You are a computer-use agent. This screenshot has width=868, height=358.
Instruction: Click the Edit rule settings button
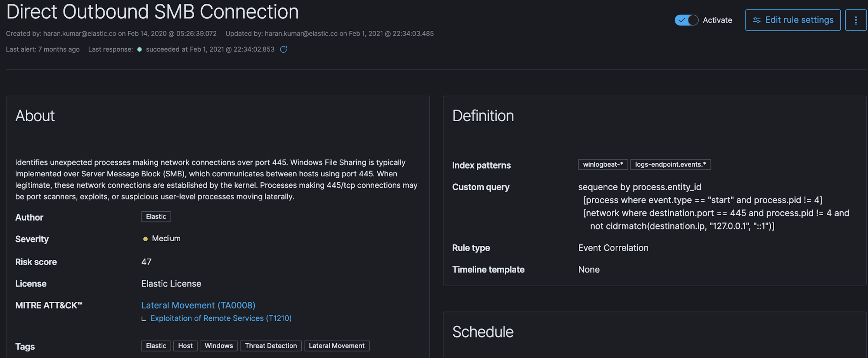click(x=793, y=20)
